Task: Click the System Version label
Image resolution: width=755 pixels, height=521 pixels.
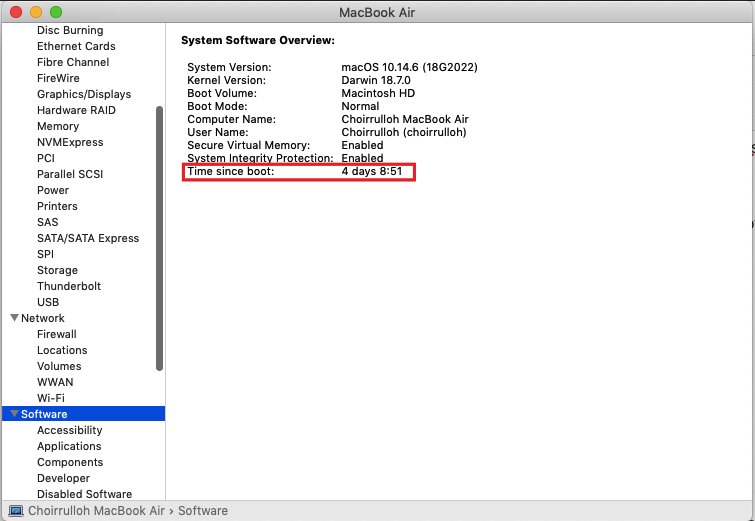Action: 229,67
